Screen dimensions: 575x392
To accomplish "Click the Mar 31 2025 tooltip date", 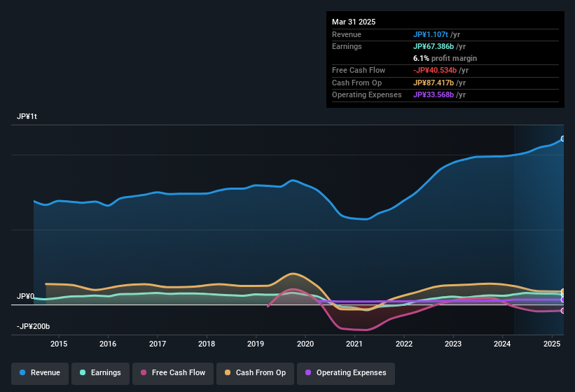I will [x=354, y=22].
